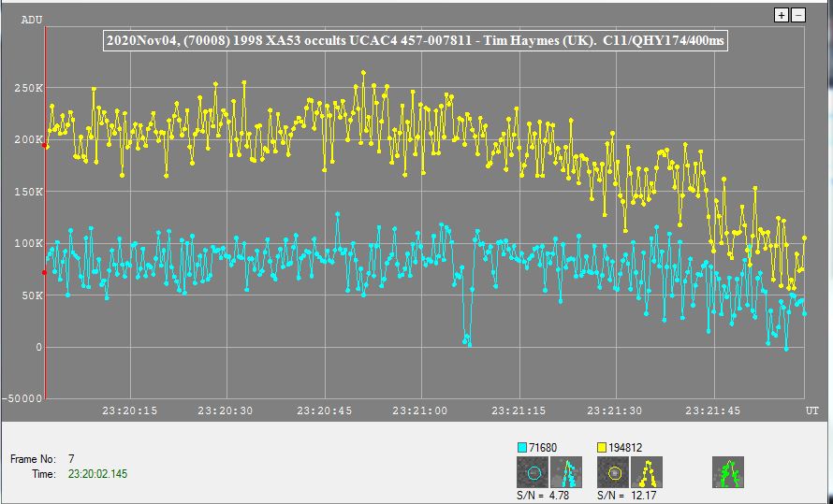Click the S/N = 12.17 label
The image size is (833, 504).
[x=626, y=495]
